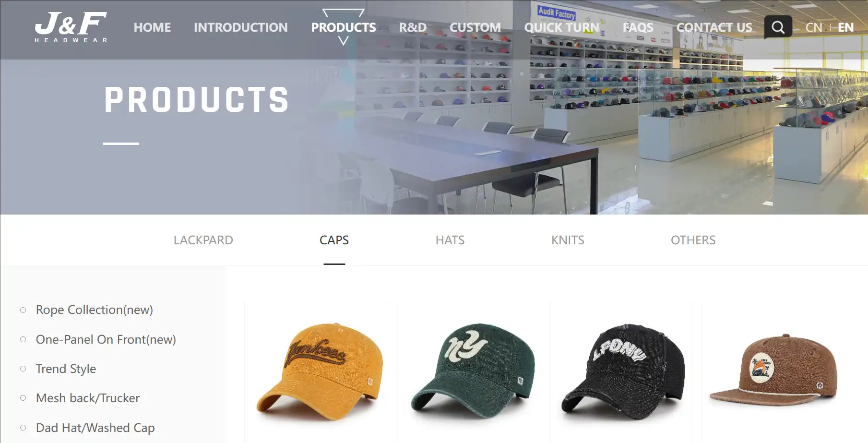Switch language to CN
Viewport: 868px width, 443px height.
(814, 27)
